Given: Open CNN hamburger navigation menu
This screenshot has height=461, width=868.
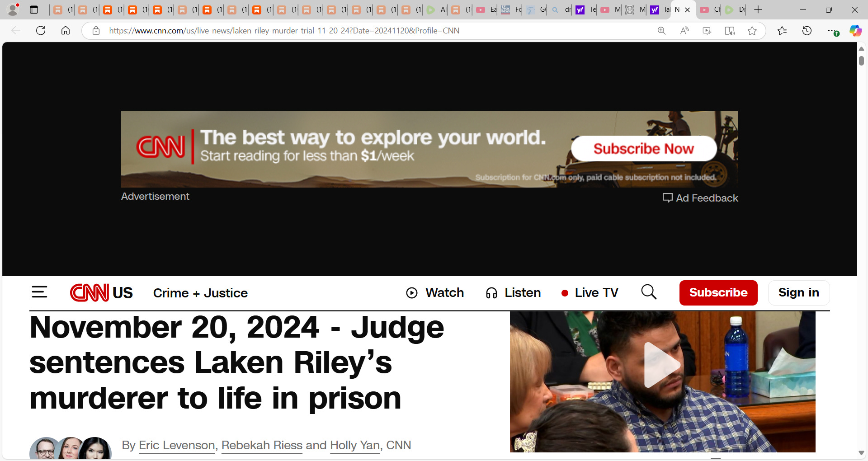Looking at the screenshot, I should (x=39, y=292).
